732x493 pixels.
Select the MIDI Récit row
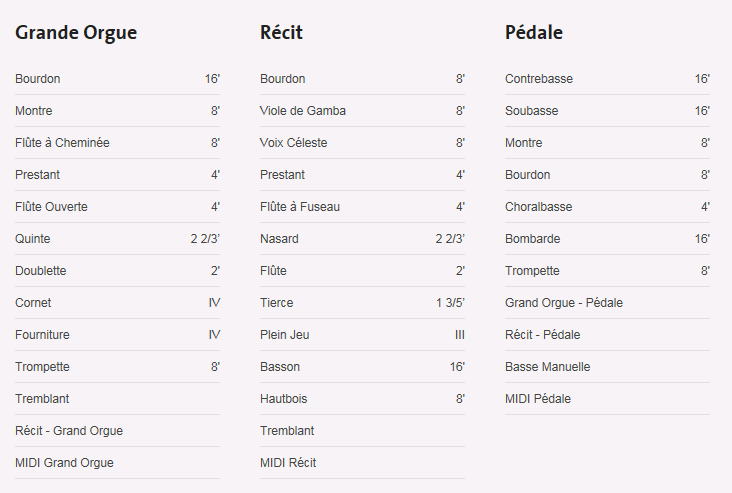(362, 463)
